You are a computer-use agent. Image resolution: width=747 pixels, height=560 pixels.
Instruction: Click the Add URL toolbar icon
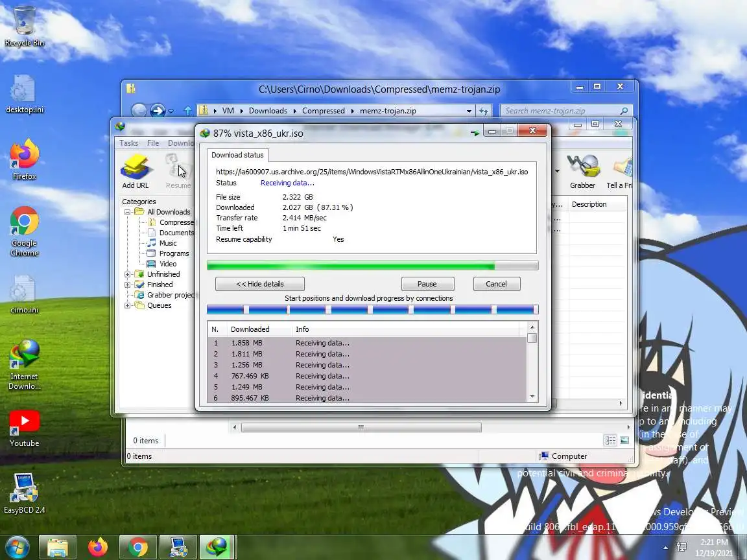tap(136, 171)
